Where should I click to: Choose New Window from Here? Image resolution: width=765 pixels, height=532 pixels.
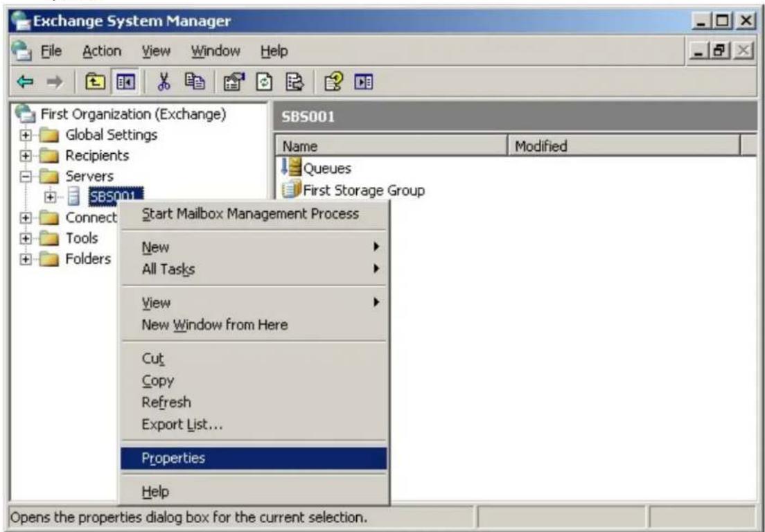point(254,325)
